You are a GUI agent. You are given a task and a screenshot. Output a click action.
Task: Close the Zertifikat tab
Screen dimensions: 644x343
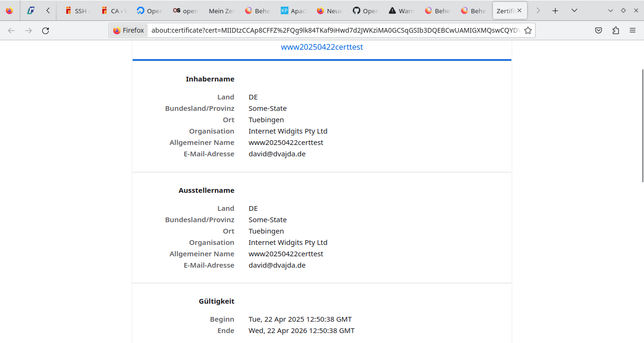pos(519,10)
